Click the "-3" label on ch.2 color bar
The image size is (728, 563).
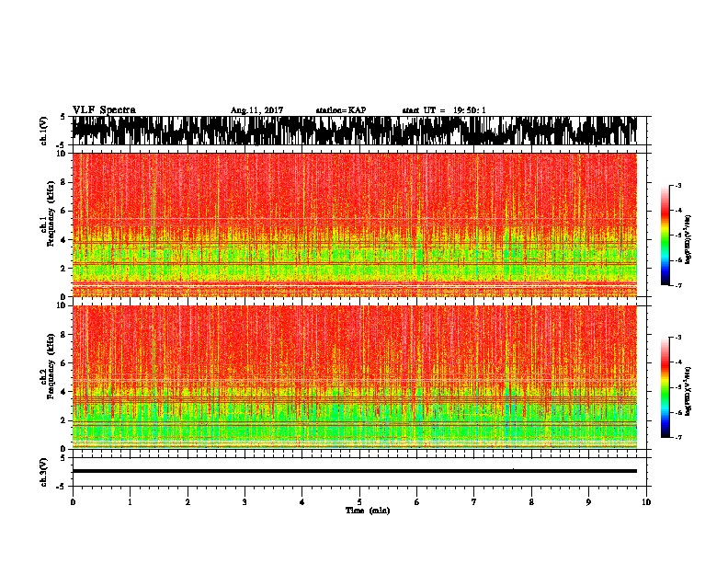tap(677, 338)
